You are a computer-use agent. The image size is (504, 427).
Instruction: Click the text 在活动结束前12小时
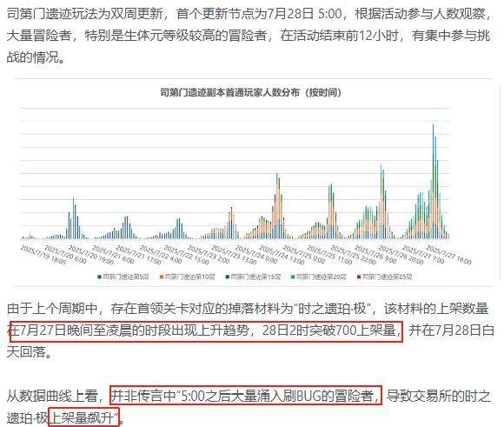pyautogui.click(x=340, y=36)
